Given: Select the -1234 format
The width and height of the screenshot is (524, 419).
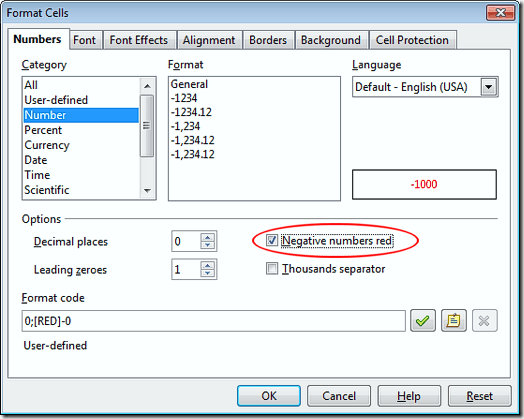Looking at the screenshot, I should coord(254,98).
